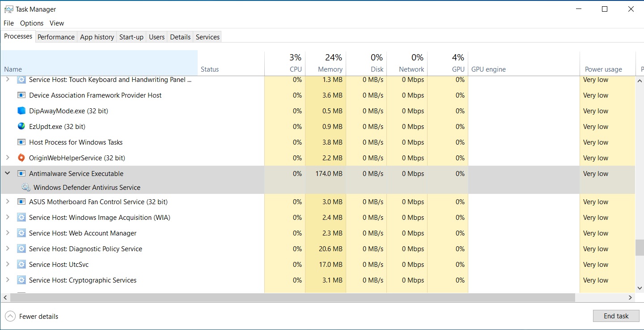Click the Task Manager title bar icon
This screenshot has height=330, width=644.
(x=8, y=9)
